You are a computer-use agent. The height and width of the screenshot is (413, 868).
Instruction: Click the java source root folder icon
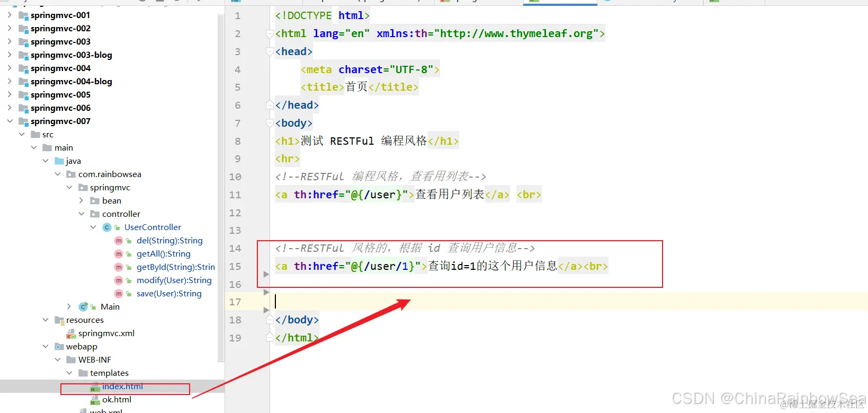pyautogui.click(x=59, y=161)
